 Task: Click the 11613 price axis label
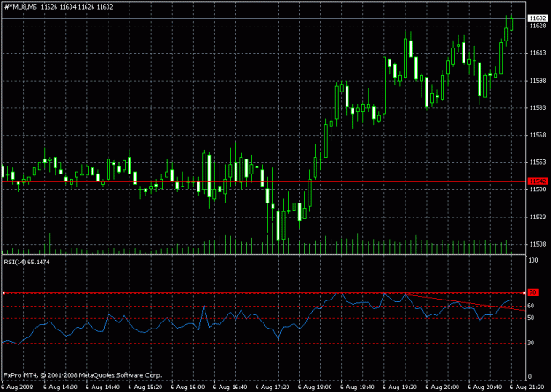537,53
